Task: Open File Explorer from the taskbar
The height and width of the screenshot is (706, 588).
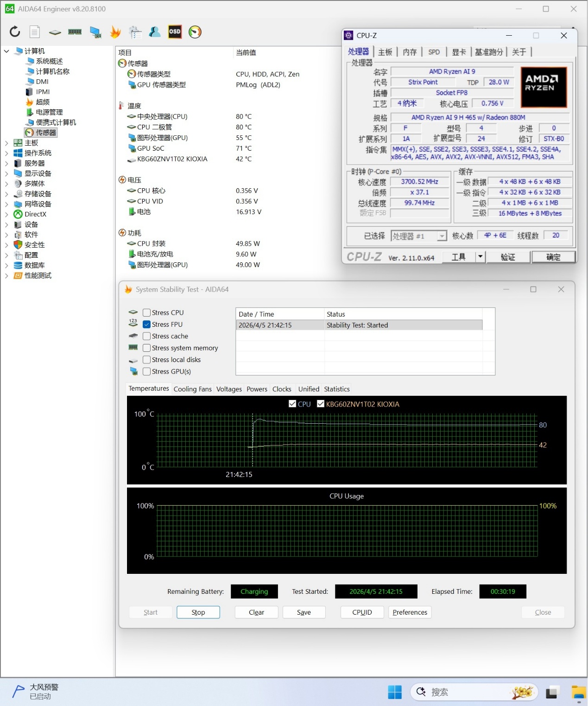Action: pyautogui.click(x=579, y=692)
